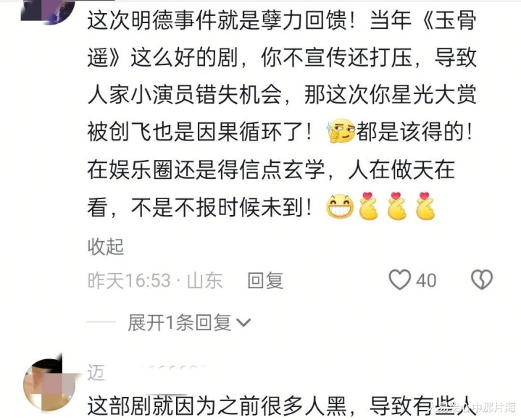The image size is (521, 420).
Task: Collapse the long comment with 收起
Action: (x=106, y=247)
